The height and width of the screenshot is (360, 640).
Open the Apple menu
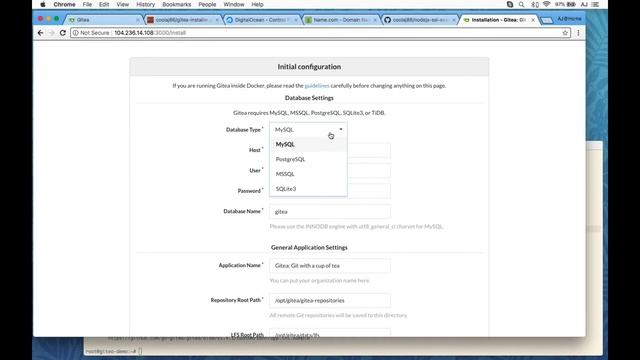pos(43,4)
